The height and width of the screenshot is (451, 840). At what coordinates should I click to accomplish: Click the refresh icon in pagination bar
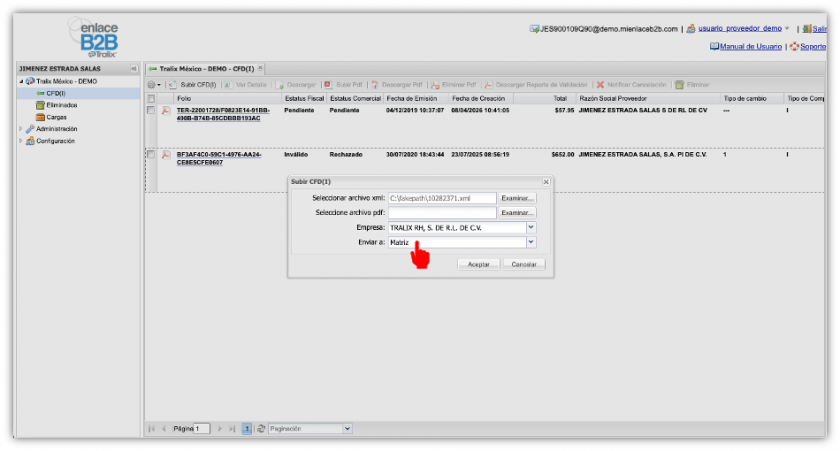click(x=261, y=428)
